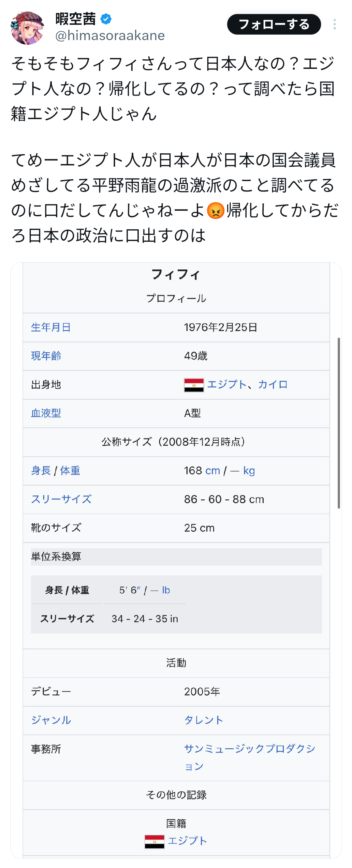Open the 血液型 link
The height and width of the screenshot is (868, 352).
(46, 413)
